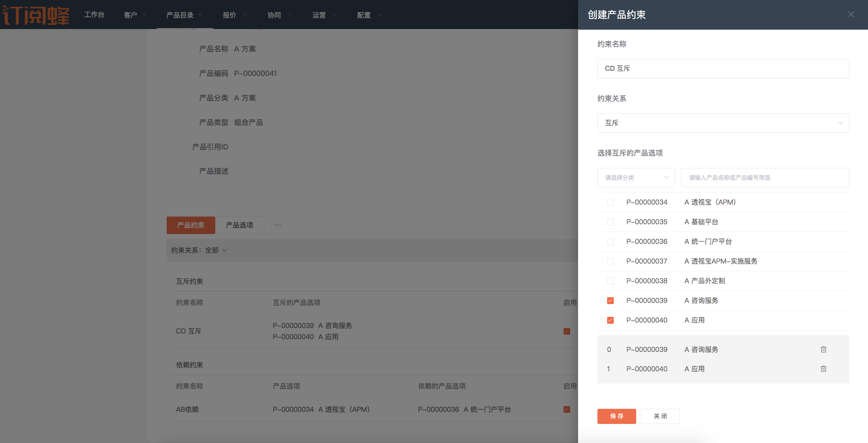868x443 pixels.
Task: Expand the 请选择分类 category dropdown
Action: tap(636, 178)
